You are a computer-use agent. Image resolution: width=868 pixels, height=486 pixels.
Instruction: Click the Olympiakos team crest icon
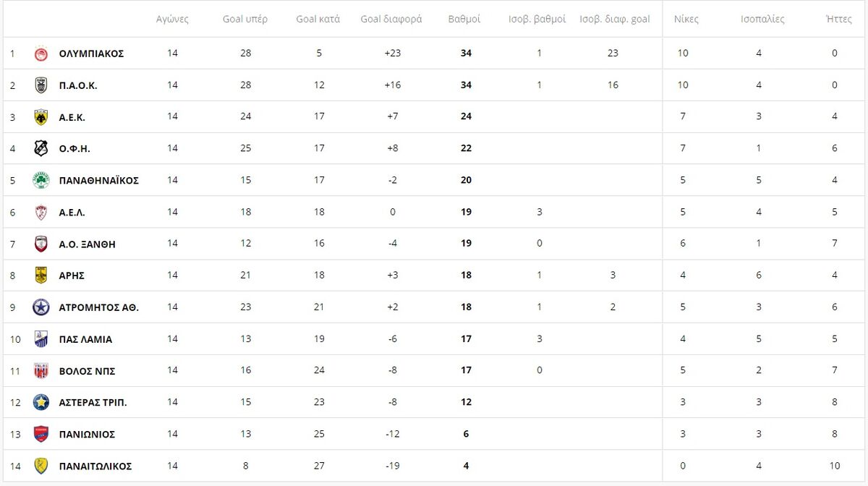(x=41, y=54)
